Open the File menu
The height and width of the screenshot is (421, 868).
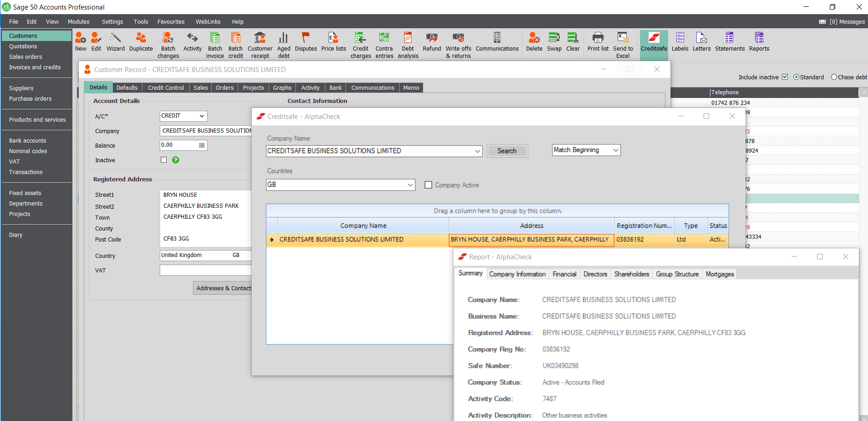point(14,22)
